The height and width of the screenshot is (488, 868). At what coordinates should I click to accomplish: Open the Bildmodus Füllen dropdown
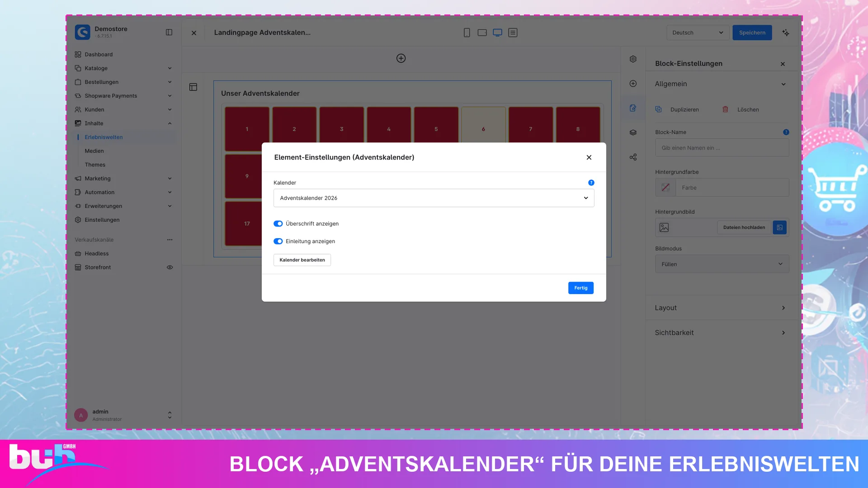pyautogui.click(x=722, y=264)
